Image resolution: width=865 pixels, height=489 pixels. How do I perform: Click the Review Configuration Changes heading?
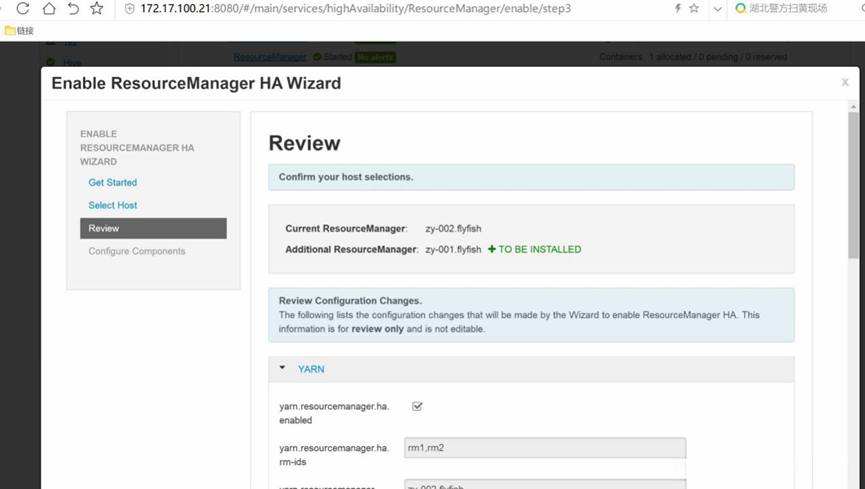[350, 301]
